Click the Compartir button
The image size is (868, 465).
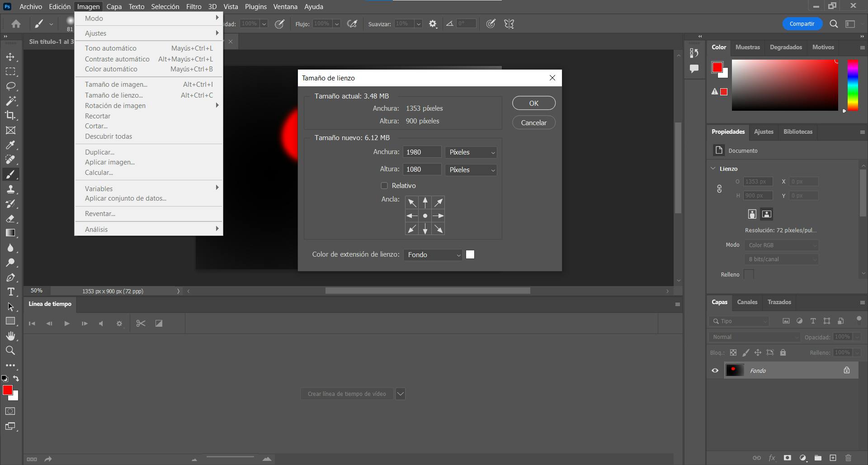pyautogui.click(x=802, y=24)
